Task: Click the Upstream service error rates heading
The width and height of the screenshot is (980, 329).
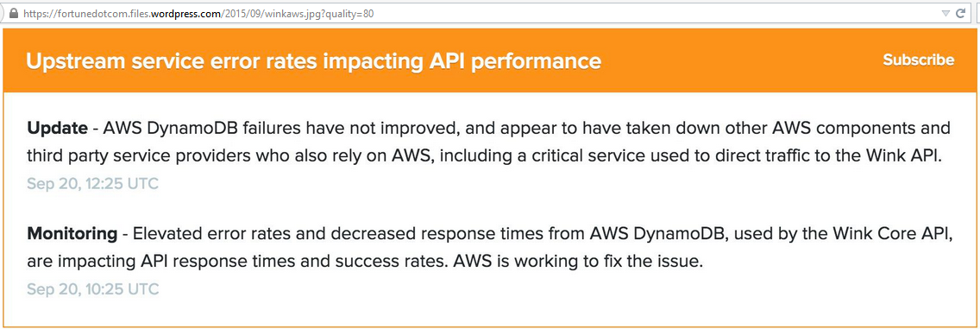Action: click(x=313, y=61)
